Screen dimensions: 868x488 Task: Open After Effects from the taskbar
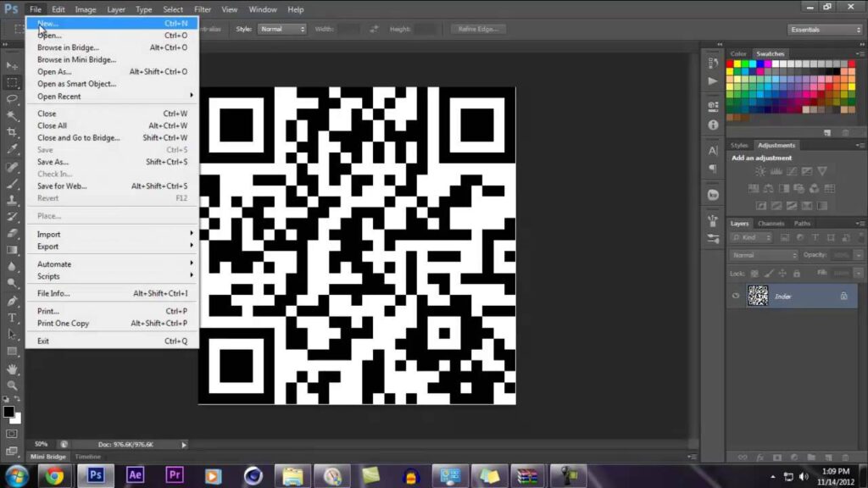(x=135, y=476)
